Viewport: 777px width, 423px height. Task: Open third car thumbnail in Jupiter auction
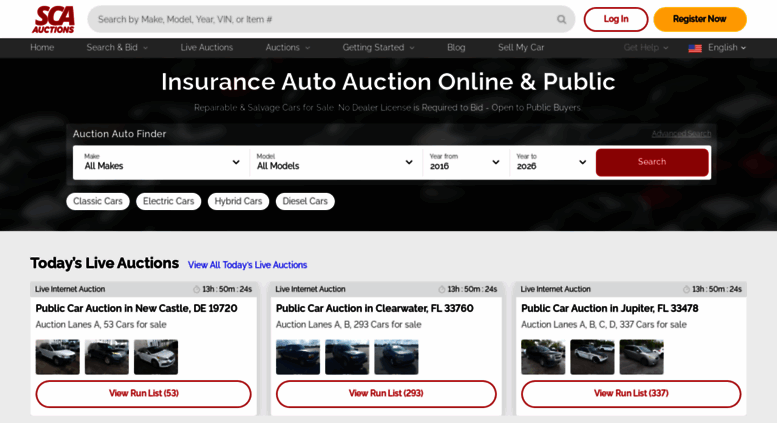point(641,357)
